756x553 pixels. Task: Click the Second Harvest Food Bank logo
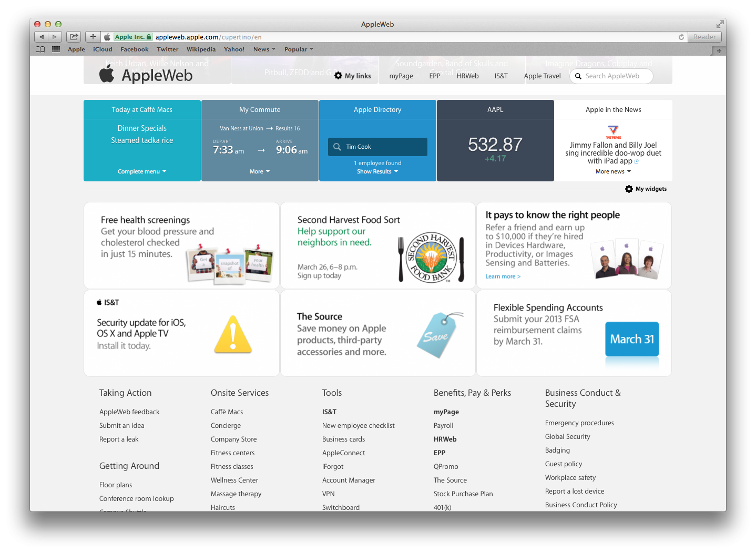point(431,258)
